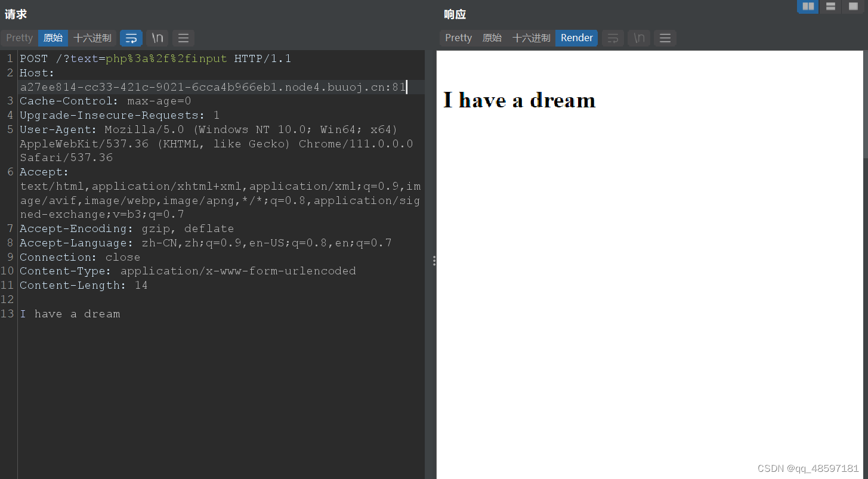Viewport: 868px width, 479px height.
Task: Click the Content-Length: 14 line
Action: pos(84,285)
